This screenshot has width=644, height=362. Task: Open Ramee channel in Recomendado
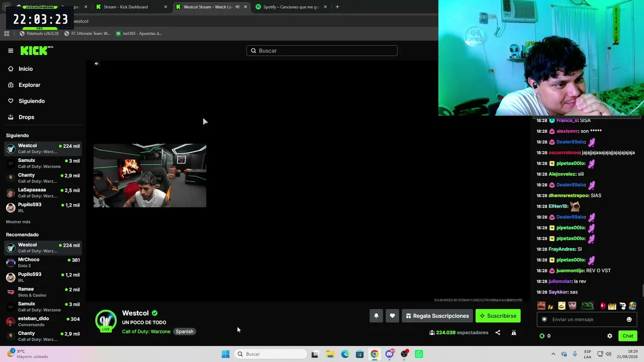[43, 292]
